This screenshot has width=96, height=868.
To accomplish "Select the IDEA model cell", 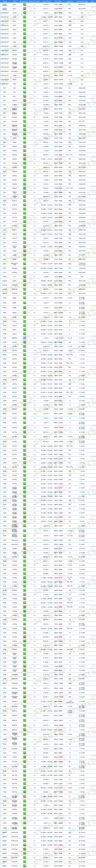I will coord(14,138).
